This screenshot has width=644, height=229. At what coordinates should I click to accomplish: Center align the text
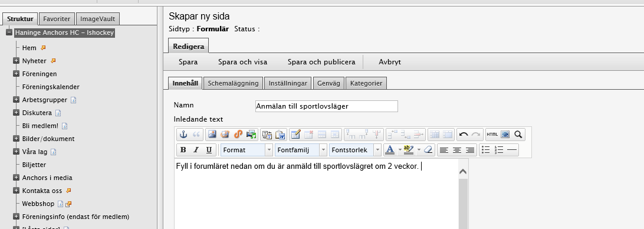pos(456,150)
